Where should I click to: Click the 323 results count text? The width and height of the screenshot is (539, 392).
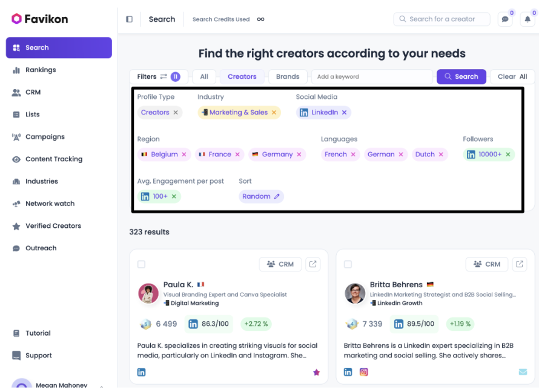point(149,232)
